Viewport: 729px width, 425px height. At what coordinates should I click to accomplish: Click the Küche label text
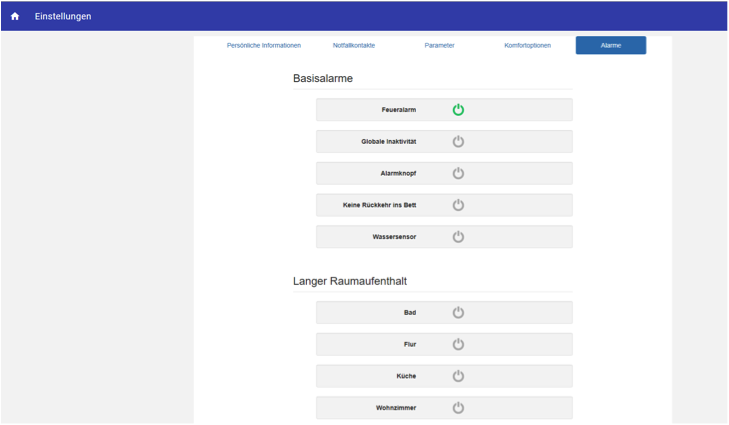click(x=406, y=376)
